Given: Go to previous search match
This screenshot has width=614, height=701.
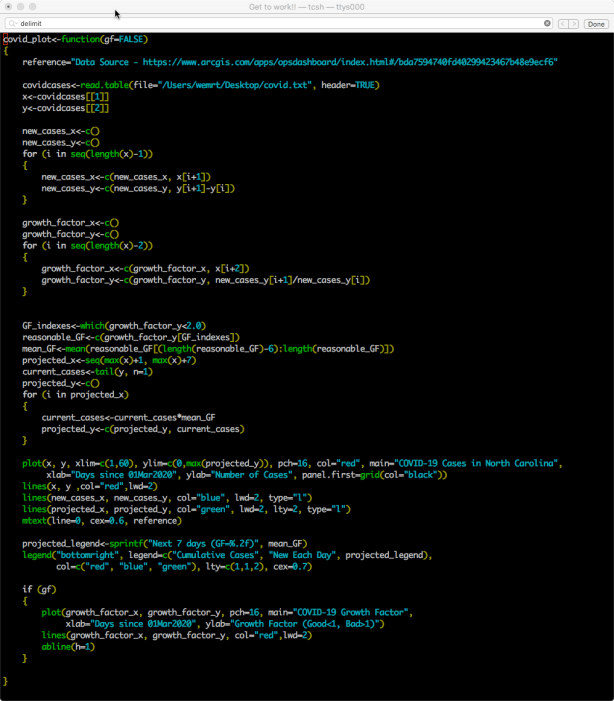Looking at the screenshot, I should tap(563, 24).
